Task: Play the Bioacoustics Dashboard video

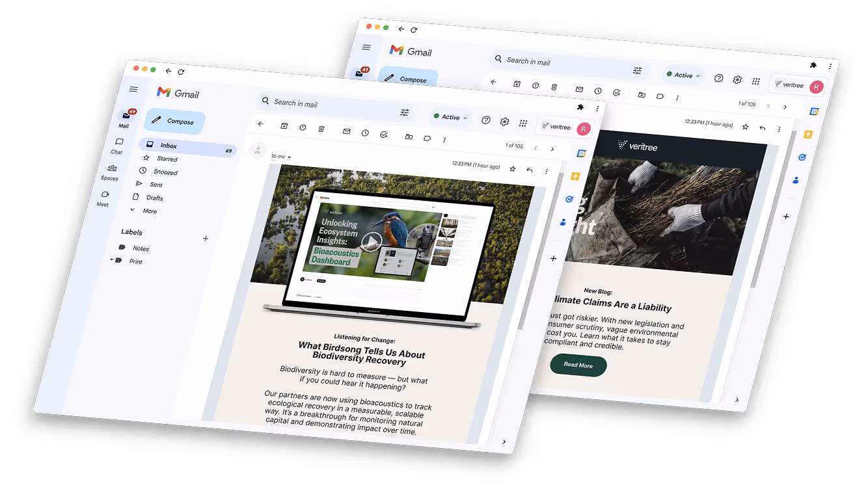Action: (372, 242)
